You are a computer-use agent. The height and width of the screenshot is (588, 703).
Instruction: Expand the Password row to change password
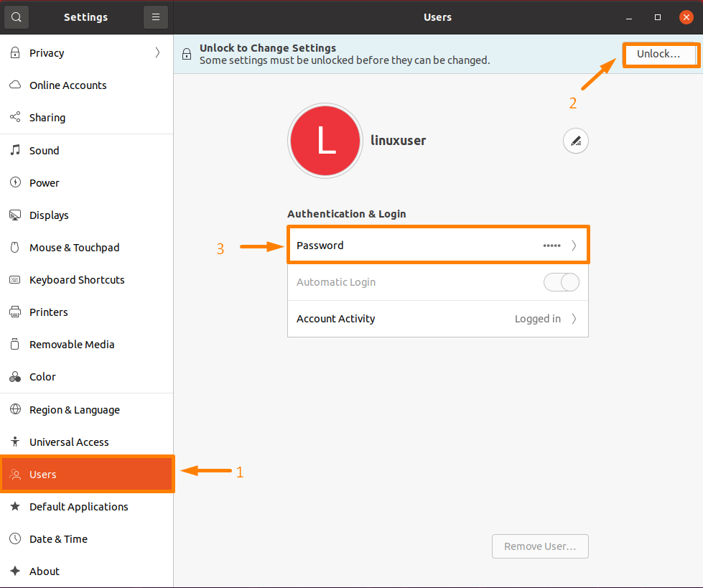(438, 245)
